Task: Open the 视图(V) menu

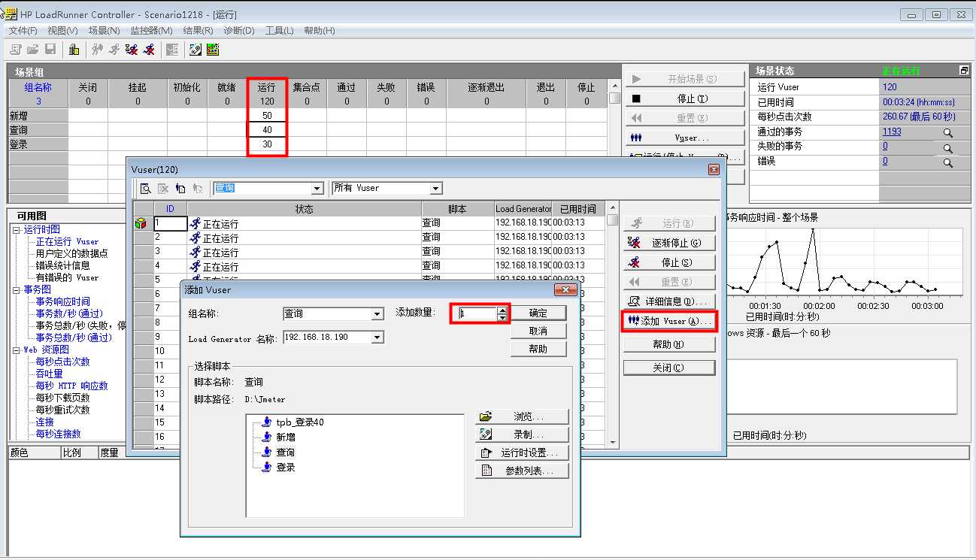Action: click(62, 31)
